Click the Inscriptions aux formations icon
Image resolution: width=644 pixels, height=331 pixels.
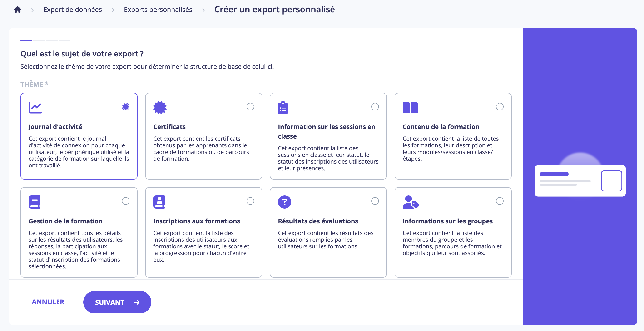tap(159, 202)
